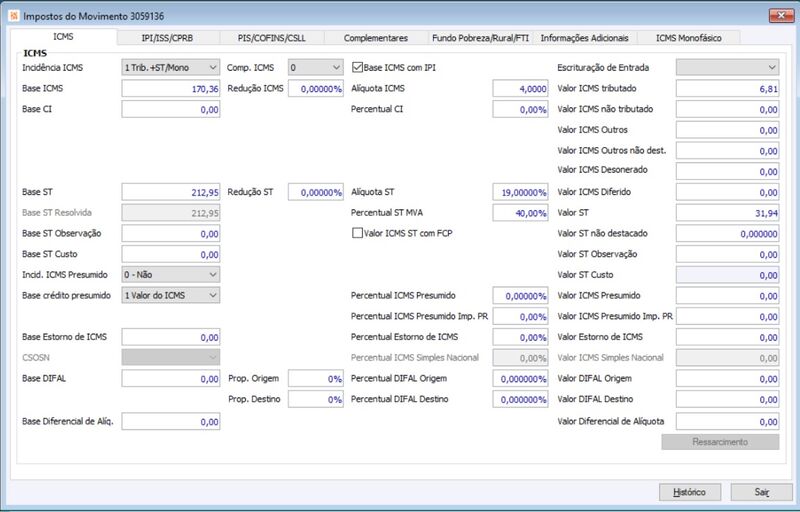Click the Base ST Observação field

coord(171,234)
